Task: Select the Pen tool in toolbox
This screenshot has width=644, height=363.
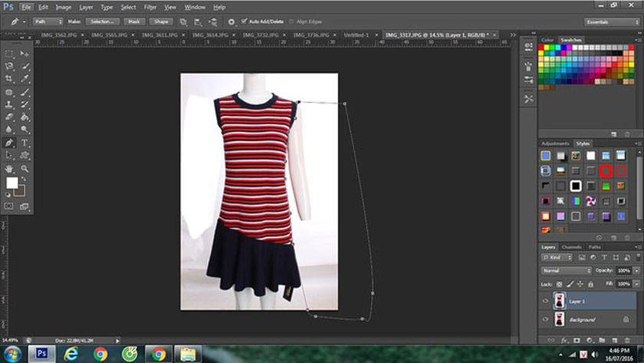Action: (x=9, y=143)
